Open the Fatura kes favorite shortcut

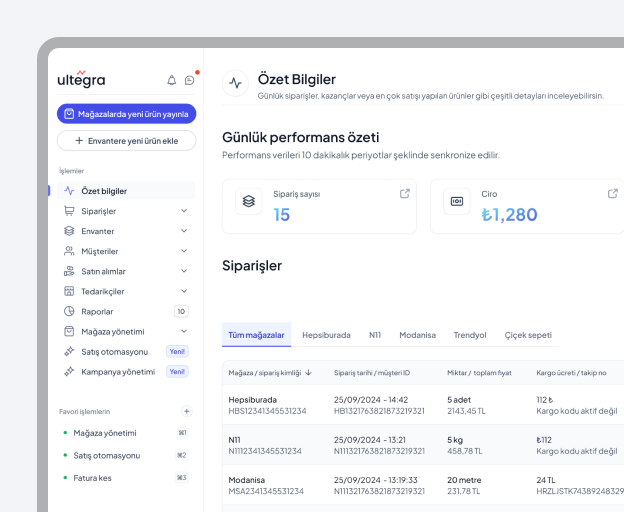point(92,477)
